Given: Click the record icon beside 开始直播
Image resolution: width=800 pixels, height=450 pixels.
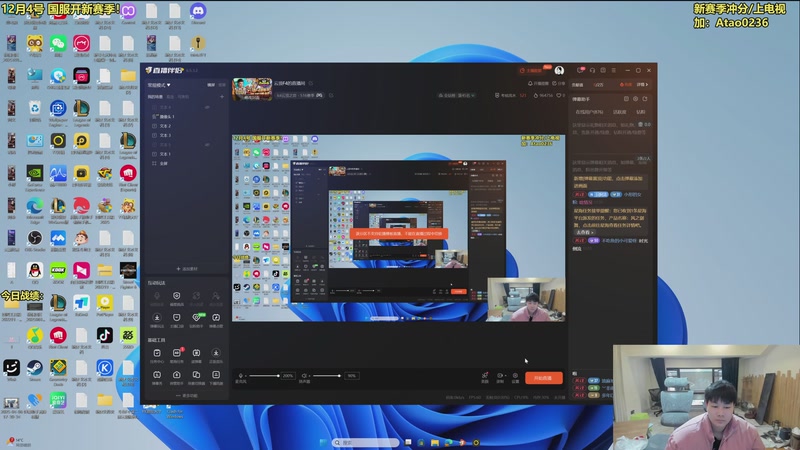Looking at the screenshot, I should 500,377.
